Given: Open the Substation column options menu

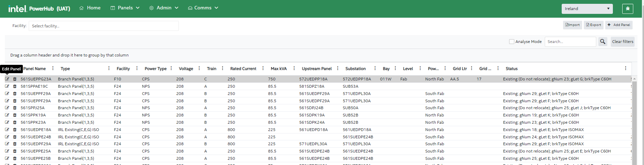Looking at the screenshot, I should click(375, 69).
